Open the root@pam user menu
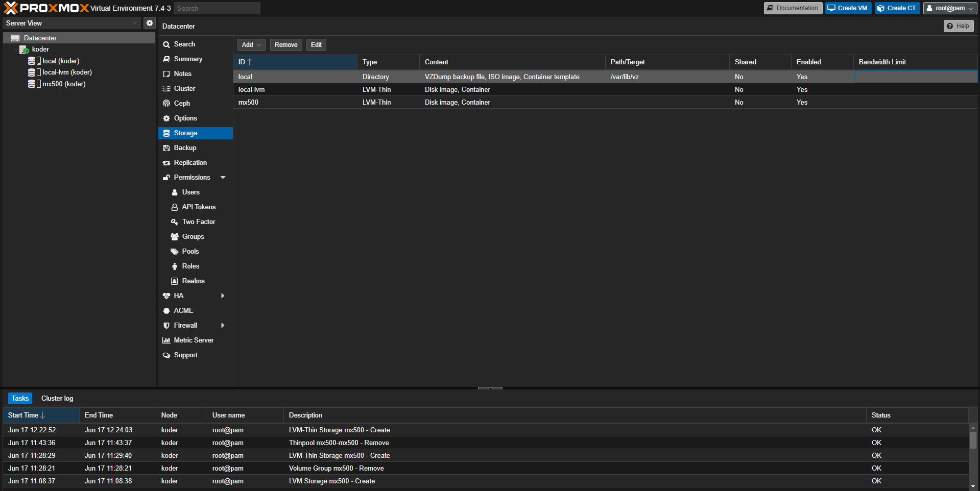Screen dimensions: 980x491 tap(949, 8)
